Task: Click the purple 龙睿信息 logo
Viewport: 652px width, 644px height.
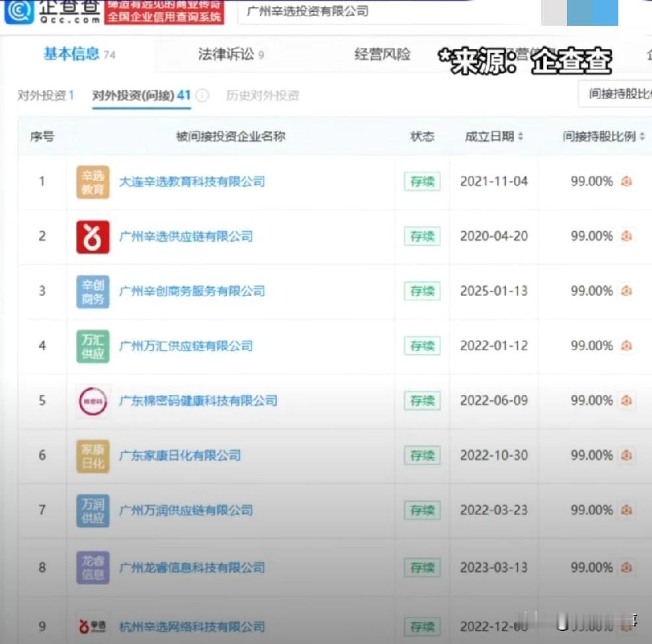Action: [92, 567]
